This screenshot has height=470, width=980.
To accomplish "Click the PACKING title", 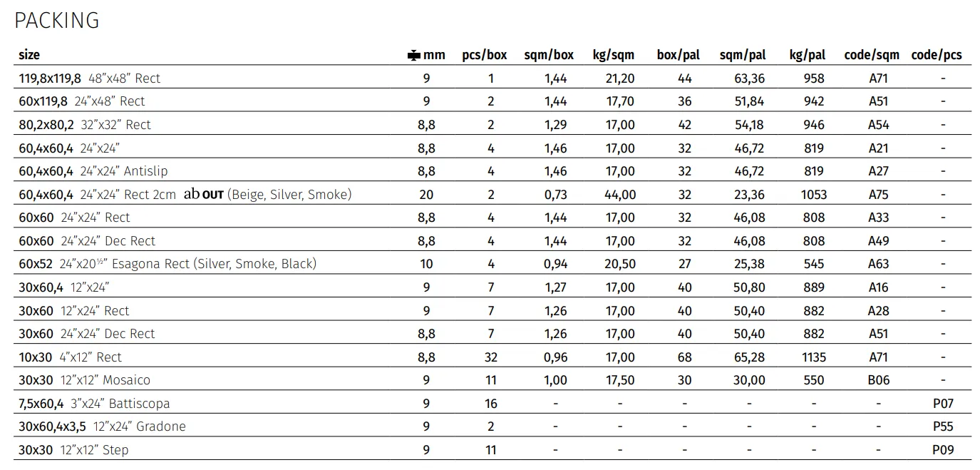I will [57, 21].
